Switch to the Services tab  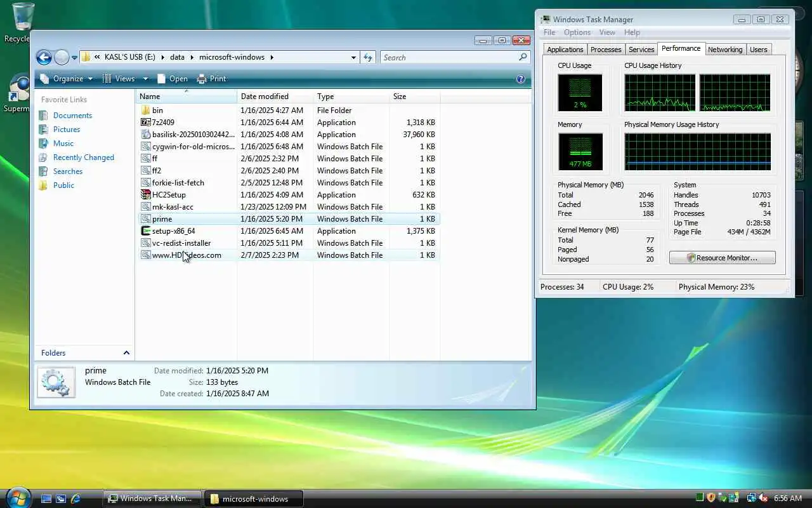click(641, 50)
